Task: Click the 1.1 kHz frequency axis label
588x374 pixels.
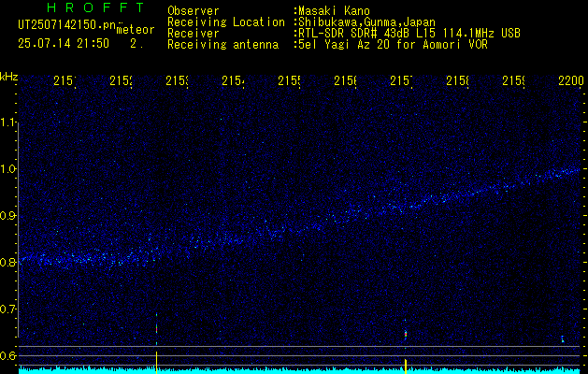Action: tap(7, 122)
